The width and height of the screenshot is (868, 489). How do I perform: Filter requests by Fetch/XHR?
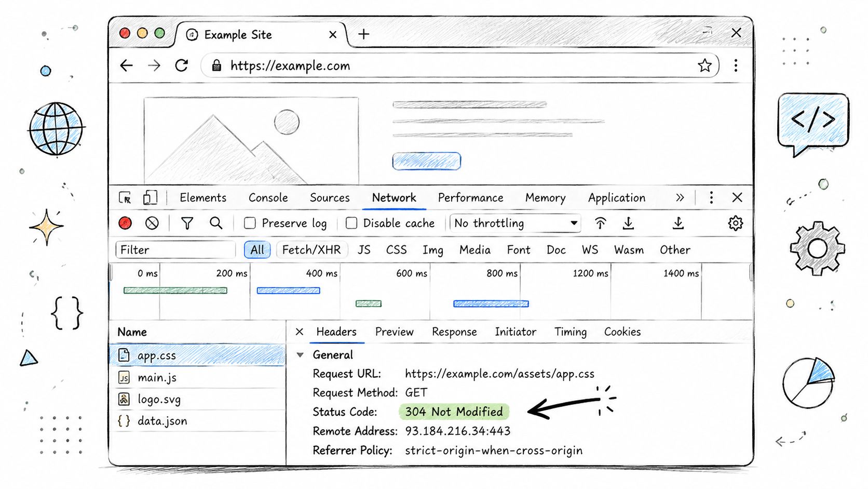[x=311, y=250]
